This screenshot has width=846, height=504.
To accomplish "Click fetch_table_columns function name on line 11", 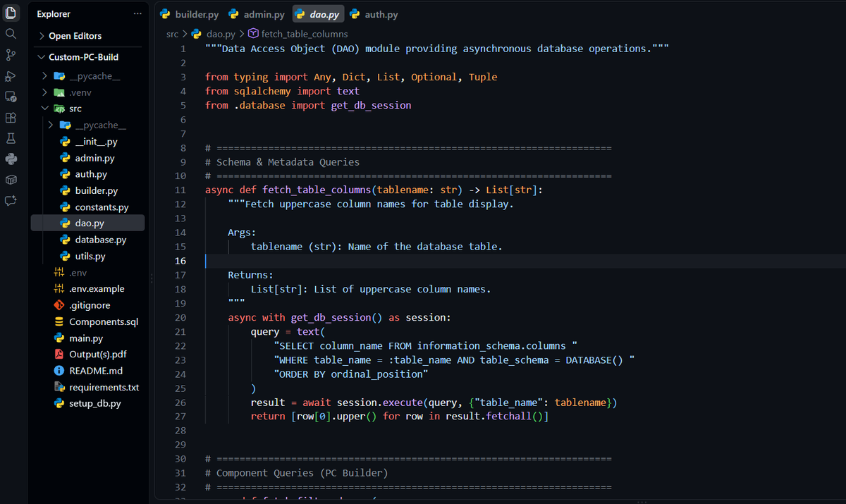I will pyautogui.click(x=317, y=190).
